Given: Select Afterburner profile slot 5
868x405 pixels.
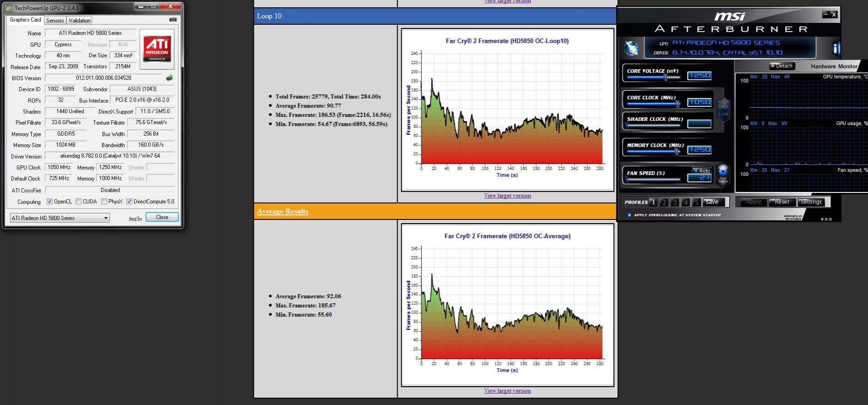Looking at the screenshot, I should pyautogui.click(x=696, y=202).
